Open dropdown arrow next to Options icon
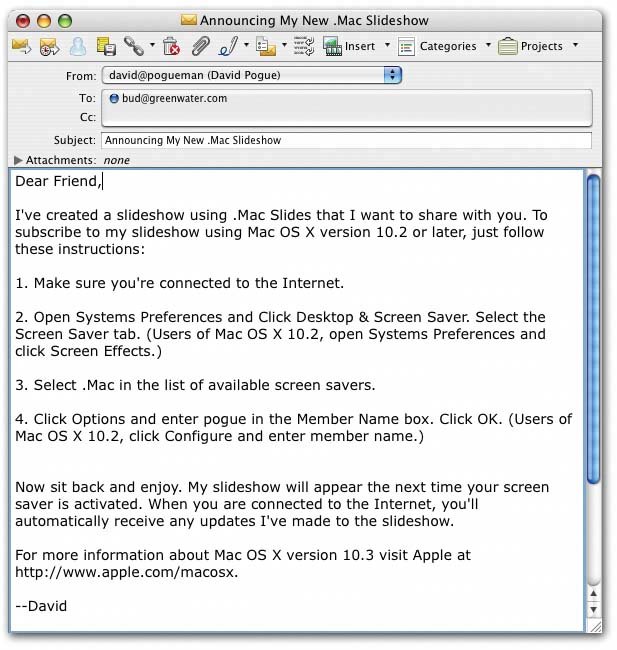The image size is (617, 650). pos(284,44)
